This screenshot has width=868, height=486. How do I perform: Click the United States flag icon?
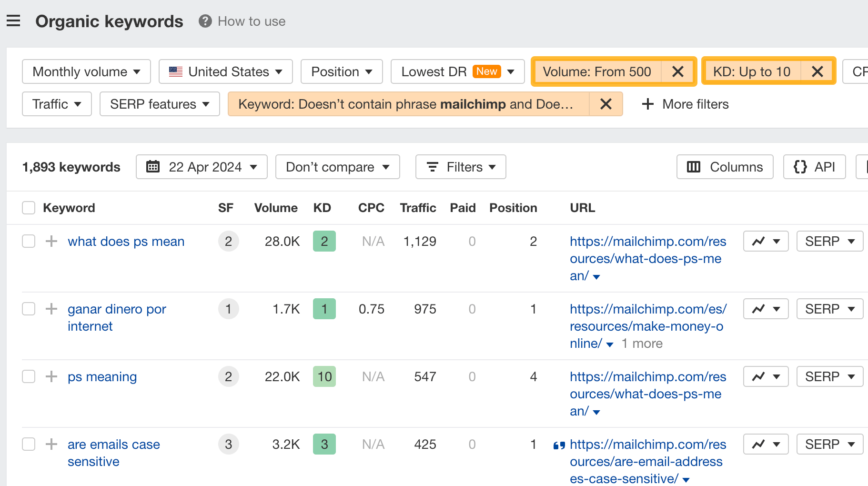pyautogui.click(x=176, y=71)
